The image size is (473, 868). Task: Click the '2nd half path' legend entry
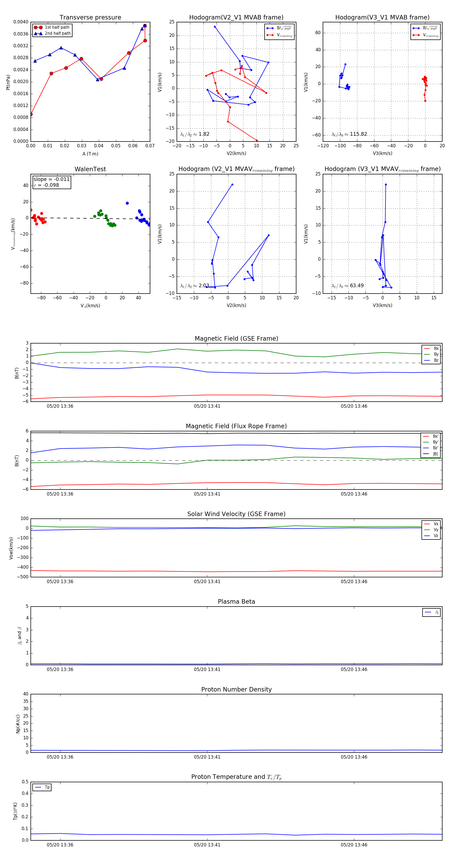point(53,33)
